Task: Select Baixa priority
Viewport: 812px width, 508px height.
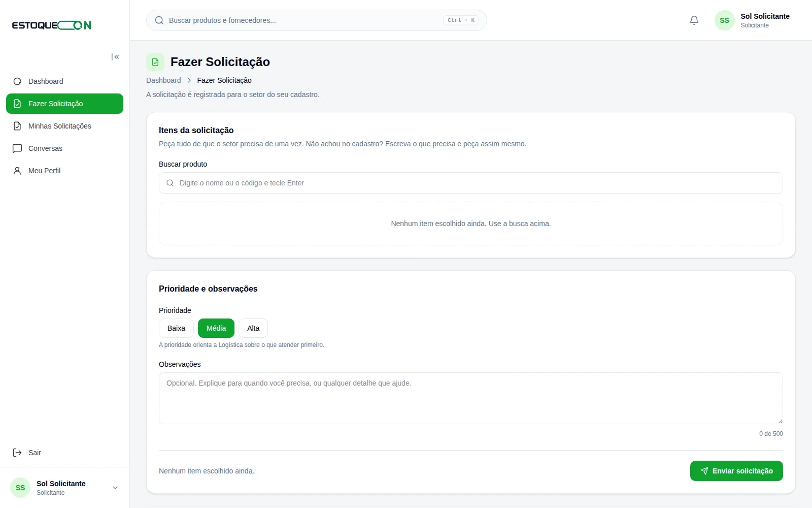Action: pos(176,328)
